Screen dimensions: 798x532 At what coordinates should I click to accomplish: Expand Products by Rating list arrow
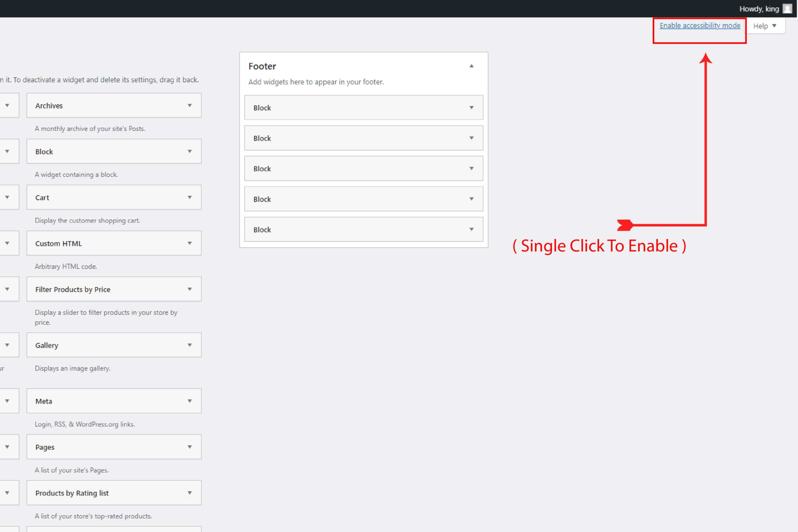pos(190,493)
